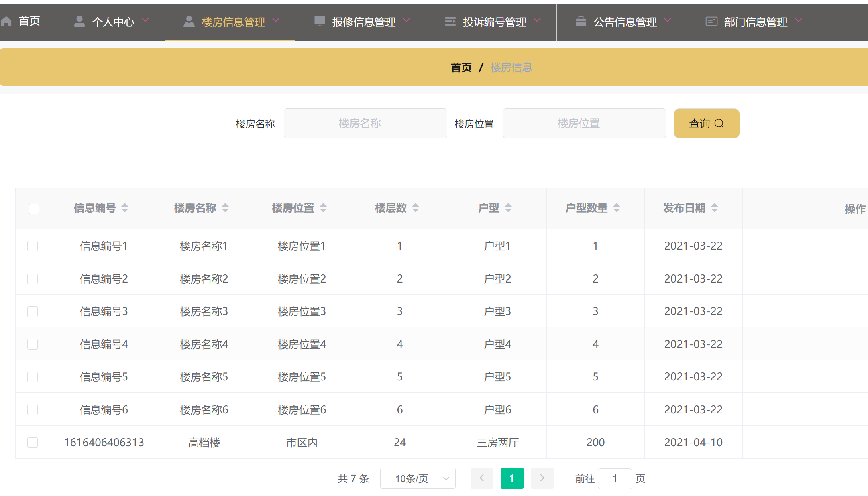
Task: Click the 200 户型数量 cell
Action: point(595,442)
